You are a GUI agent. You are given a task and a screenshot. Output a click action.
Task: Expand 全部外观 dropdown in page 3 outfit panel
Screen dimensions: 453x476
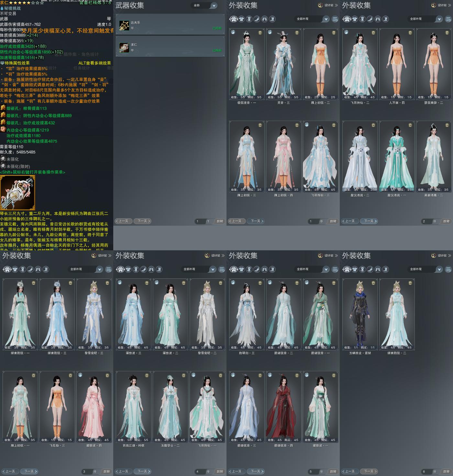pyautogui.click(x=86, y=269)
